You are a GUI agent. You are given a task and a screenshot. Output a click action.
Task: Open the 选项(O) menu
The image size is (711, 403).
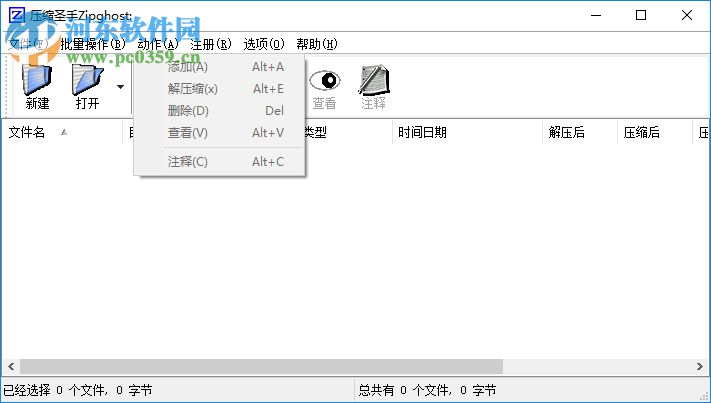pyautogui.click(x=264, y=44)
